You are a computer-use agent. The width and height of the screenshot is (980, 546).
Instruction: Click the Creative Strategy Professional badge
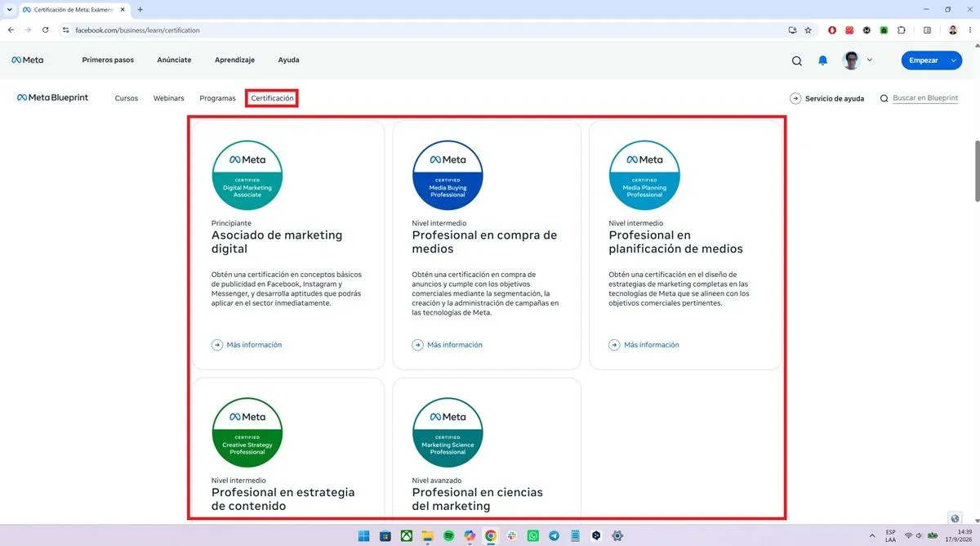[247, 432]
